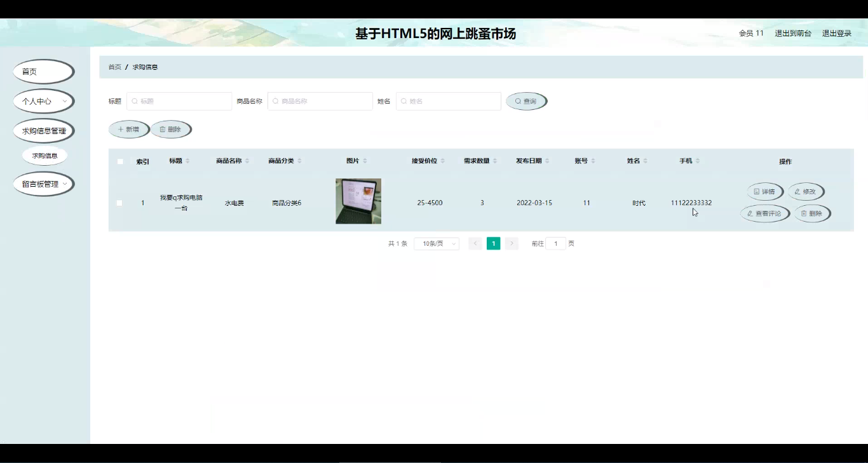Click the 25-4500 price cell
868x463 pixels.
pos(430,203)
